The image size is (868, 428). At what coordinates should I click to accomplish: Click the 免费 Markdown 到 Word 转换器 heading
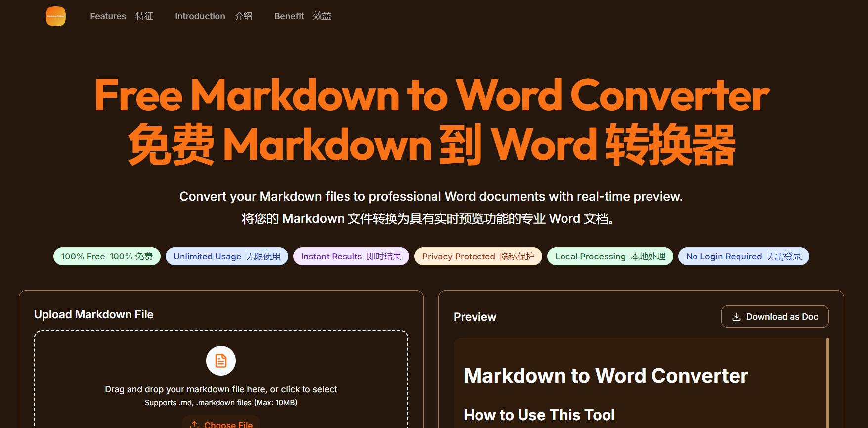click(432, 145)
